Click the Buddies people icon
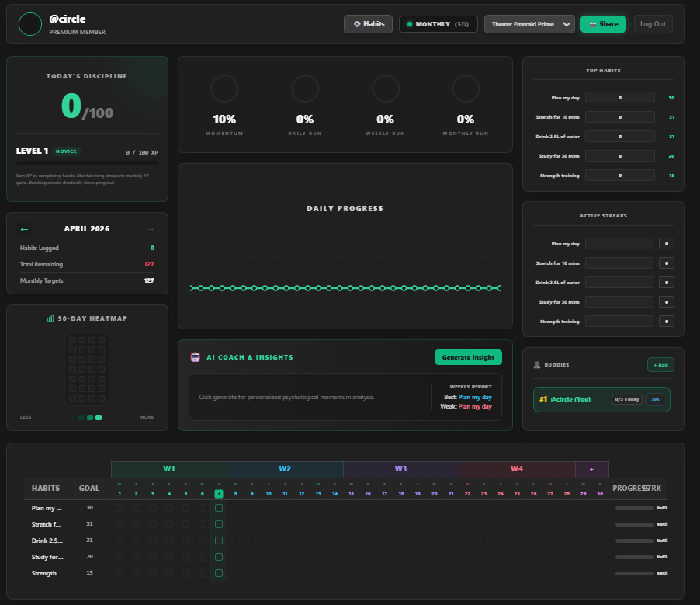Screen dimensions: 700x605 [537, 365]
